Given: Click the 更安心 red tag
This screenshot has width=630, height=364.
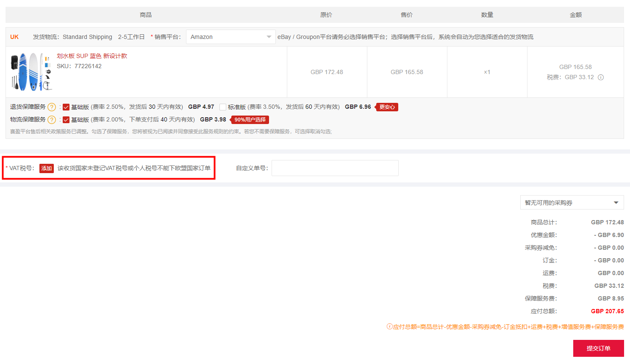Looking at the screenshot, I should [x=387, y=107].
